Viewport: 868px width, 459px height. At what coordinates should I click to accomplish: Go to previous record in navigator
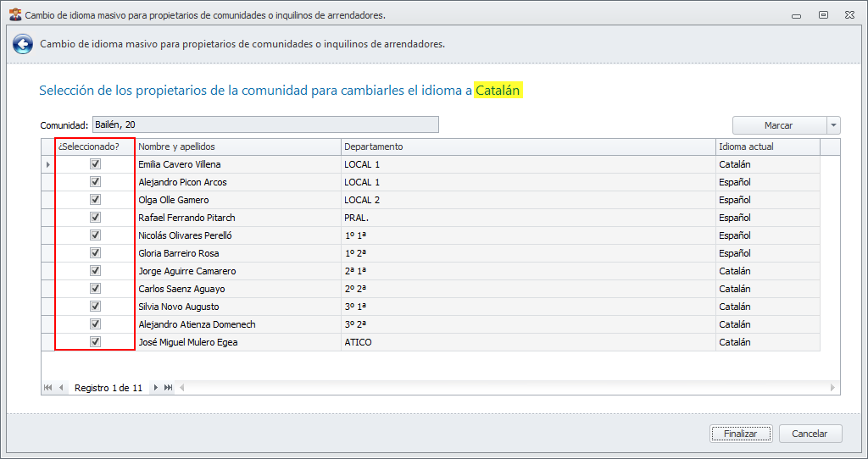[61, 388]
